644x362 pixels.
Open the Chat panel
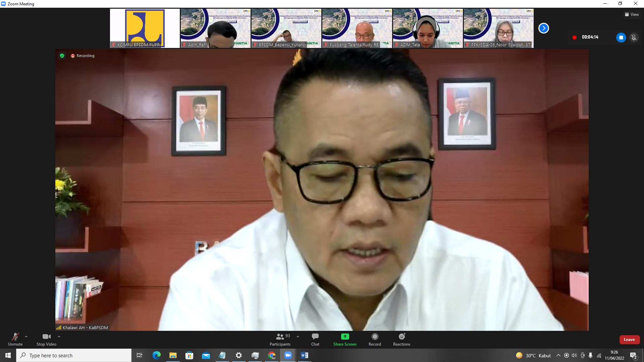(x=315, y=339)
